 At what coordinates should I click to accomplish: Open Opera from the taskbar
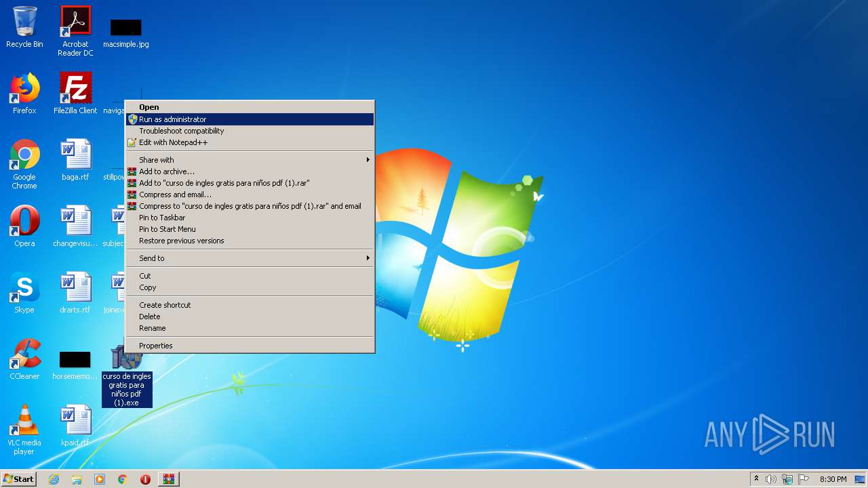pos(146,479)
